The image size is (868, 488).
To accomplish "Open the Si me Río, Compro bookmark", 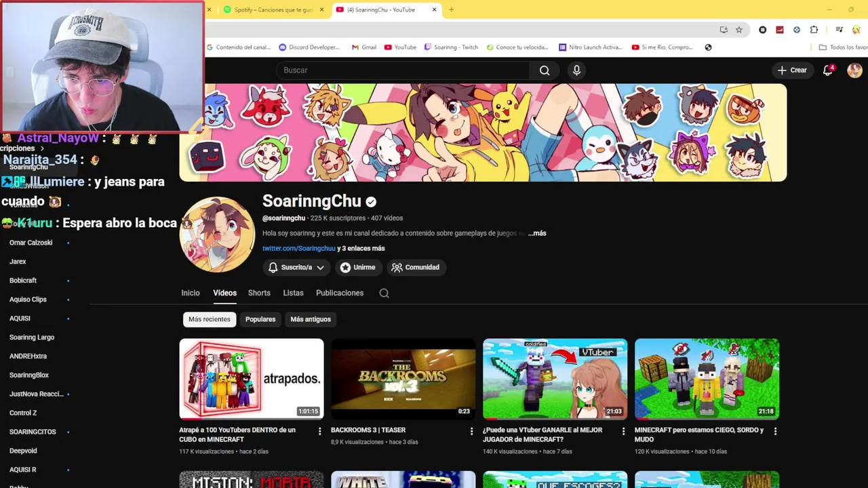I will 663,47.
